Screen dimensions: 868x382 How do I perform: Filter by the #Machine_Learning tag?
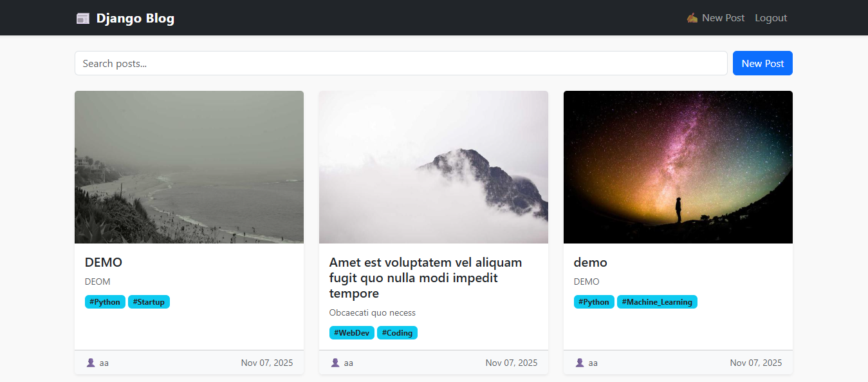(x=657, y=301)
